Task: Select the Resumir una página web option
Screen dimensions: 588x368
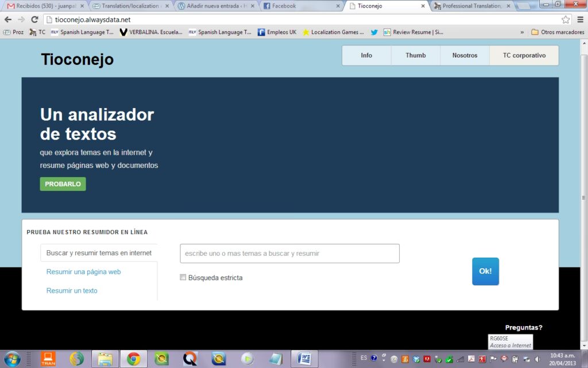Action: (83, 272)
